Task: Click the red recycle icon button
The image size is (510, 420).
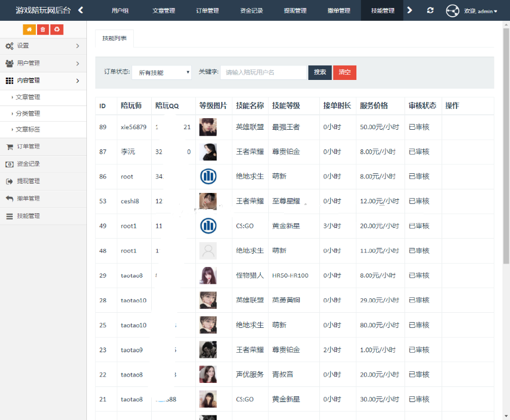Action: [x=57, y=30]
